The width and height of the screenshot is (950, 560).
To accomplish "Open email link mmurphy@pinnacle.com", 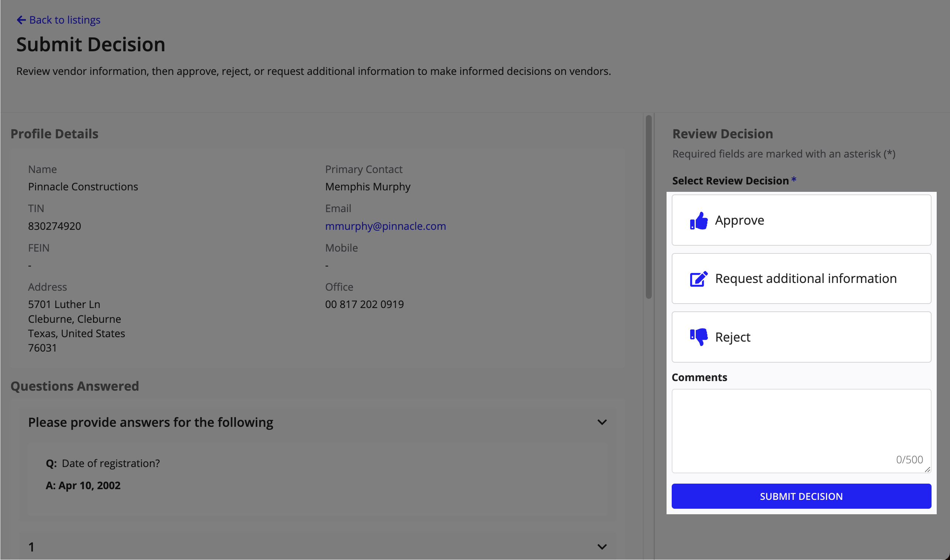I will tap(385, 226).
